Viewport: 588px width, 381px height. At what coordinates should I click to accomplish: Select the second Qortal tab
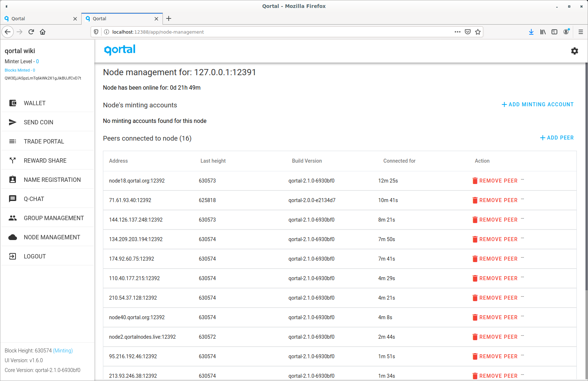coord(122,19)
